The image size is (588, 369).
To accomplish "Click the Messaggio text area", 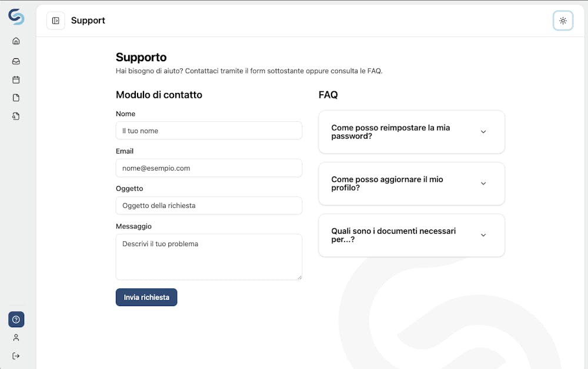I will [x=209, y=257].
